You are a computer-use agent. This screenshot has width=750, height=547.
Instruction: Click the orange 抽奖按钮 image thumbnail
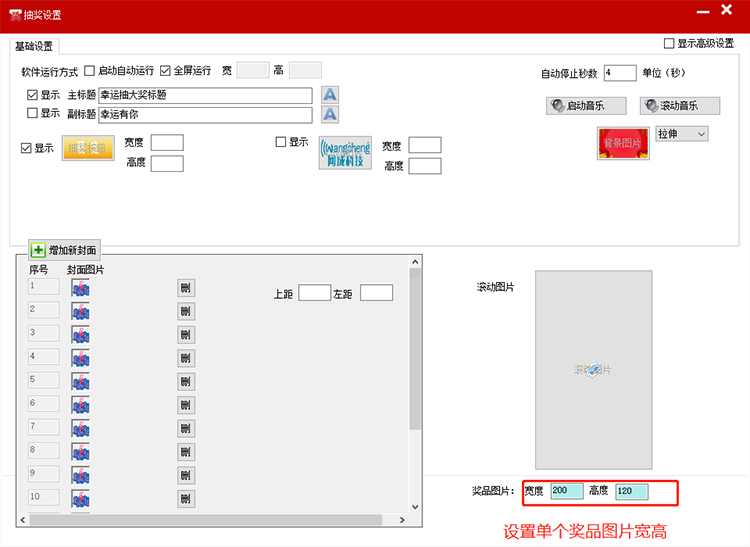pos(88,149)
